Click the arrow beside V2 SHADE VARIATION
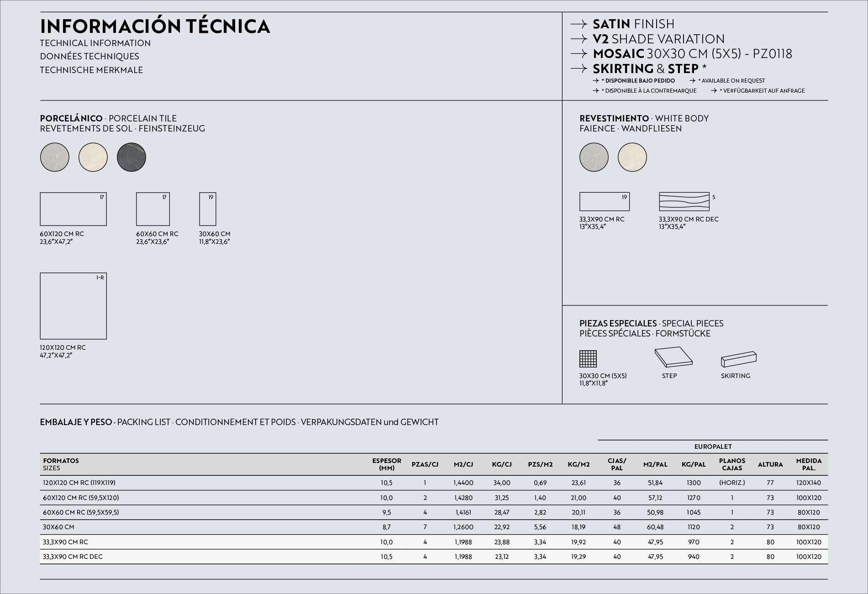The height and width of the screenshot is (594, 868). tap(579, 39)
